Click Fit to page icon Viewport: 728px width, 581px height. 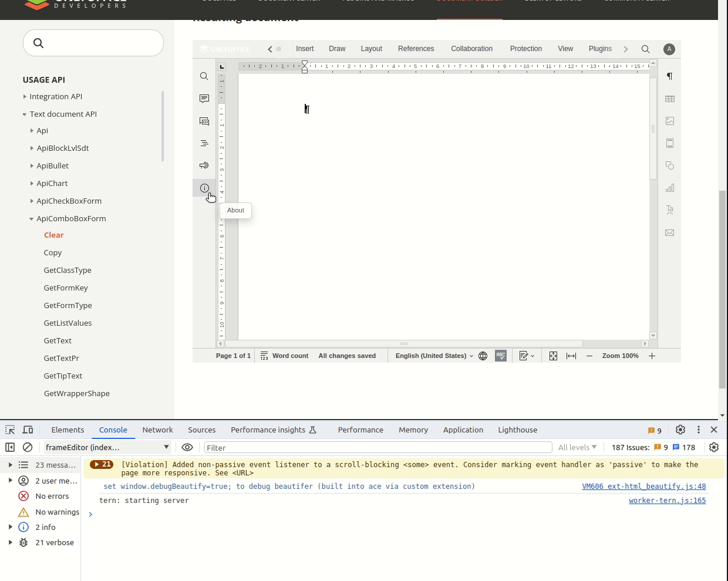(553, 356)
